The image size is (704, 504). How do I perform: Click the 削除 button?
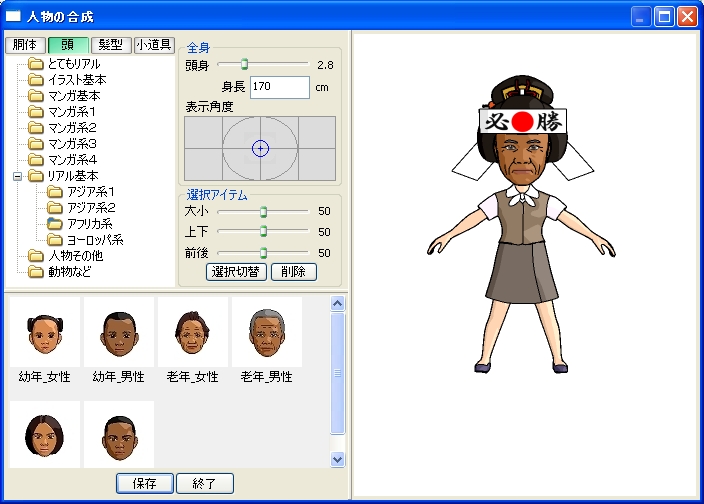(294, 272)
